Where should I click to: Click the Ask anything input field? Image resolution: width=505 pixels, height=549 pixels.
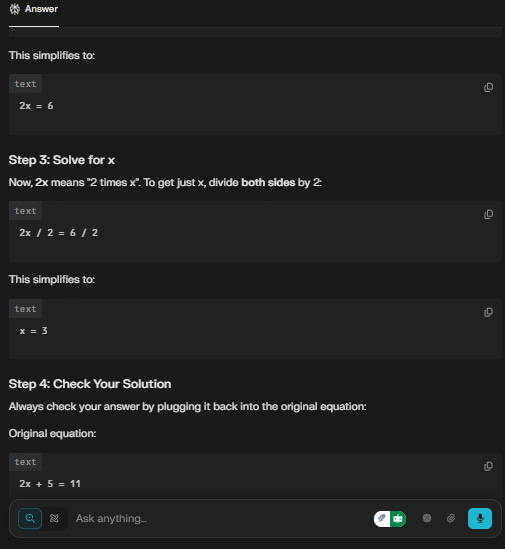pos(221,518)
